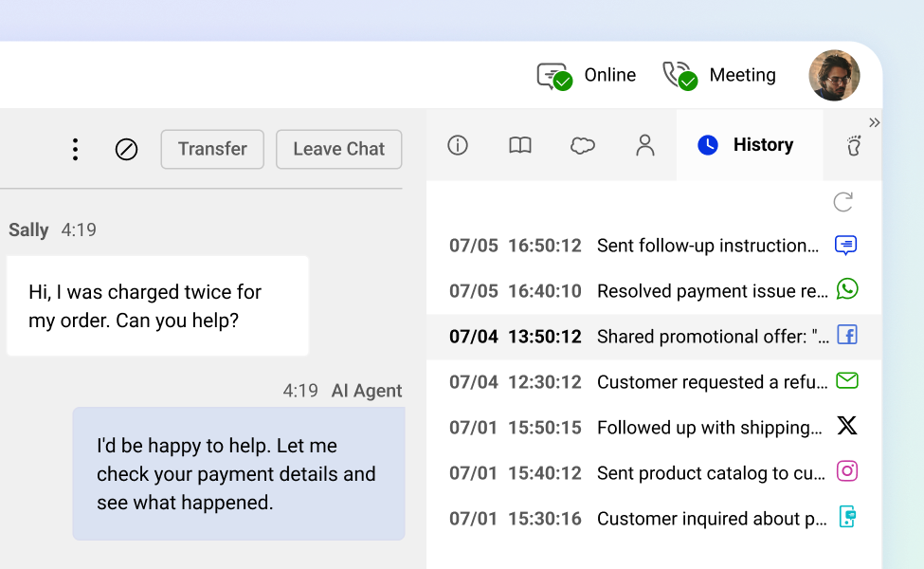Open the footprint tracking tab
The height and width of the screenshot is (569, 924).
click(x=853, y=145)
